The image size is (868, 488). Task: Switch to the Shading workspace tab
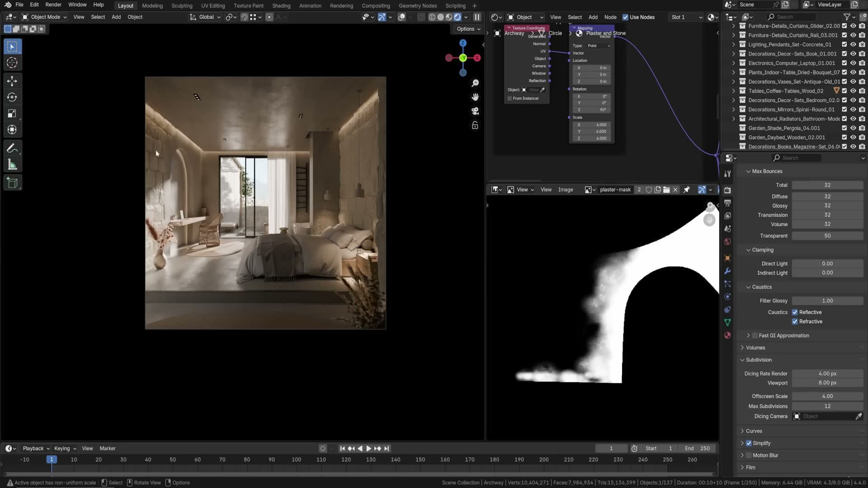click(x=281, y=6)
